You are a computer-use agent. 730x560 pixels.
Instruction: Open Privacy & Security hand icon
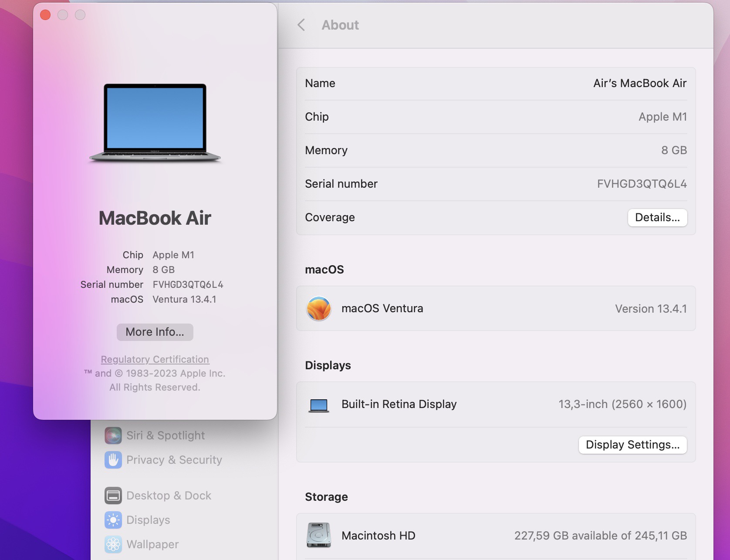click(x=113, y=460)
